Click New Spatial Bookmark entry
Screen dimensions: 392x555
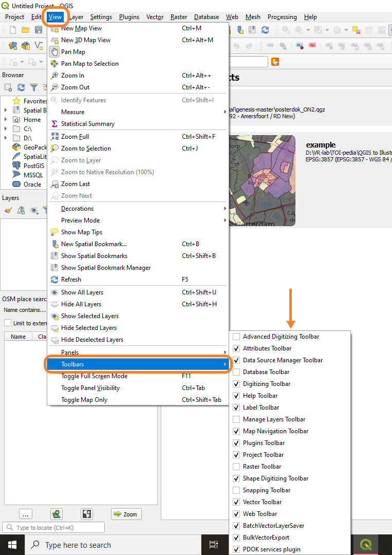(138, 244)
